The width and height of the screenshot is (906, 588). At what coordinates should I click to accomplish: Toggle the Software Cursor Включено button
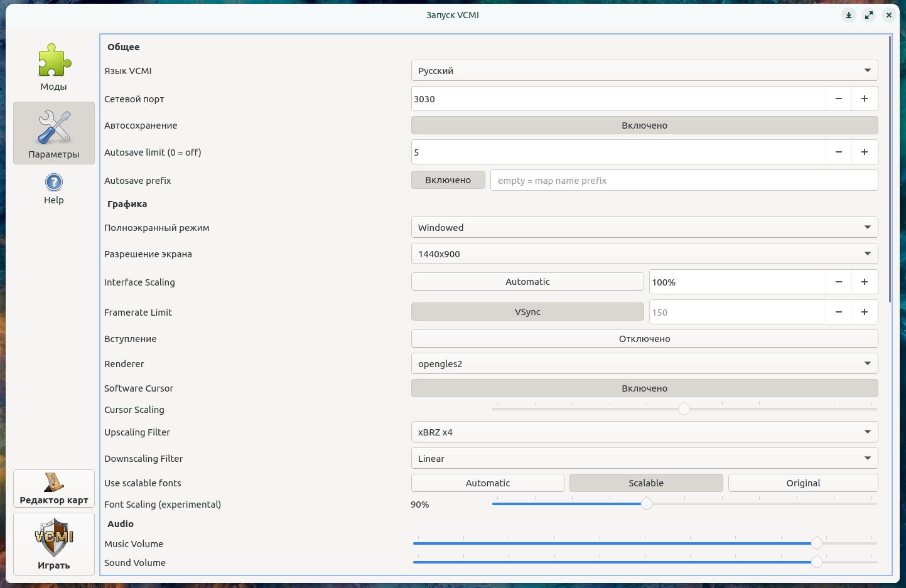tap(644, 388)
